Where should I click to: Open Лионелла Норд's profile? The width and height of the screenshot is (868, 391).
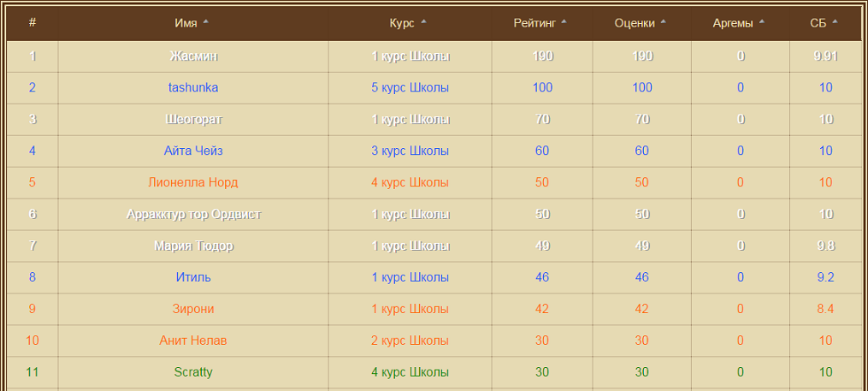(x=193, y=182)
